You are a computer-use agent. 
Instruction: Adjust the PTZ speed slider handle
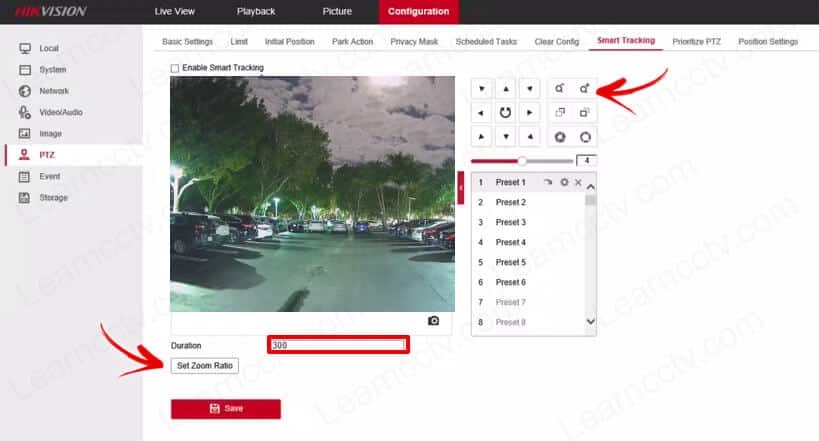click(x=521, y=160)
